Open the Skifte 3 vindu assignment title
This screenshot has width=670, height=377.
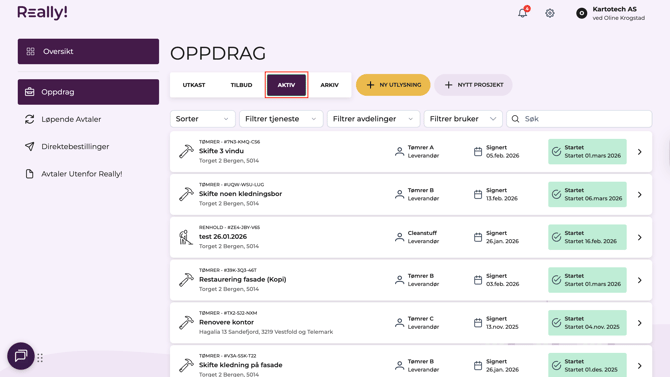[x=221, y=151]
